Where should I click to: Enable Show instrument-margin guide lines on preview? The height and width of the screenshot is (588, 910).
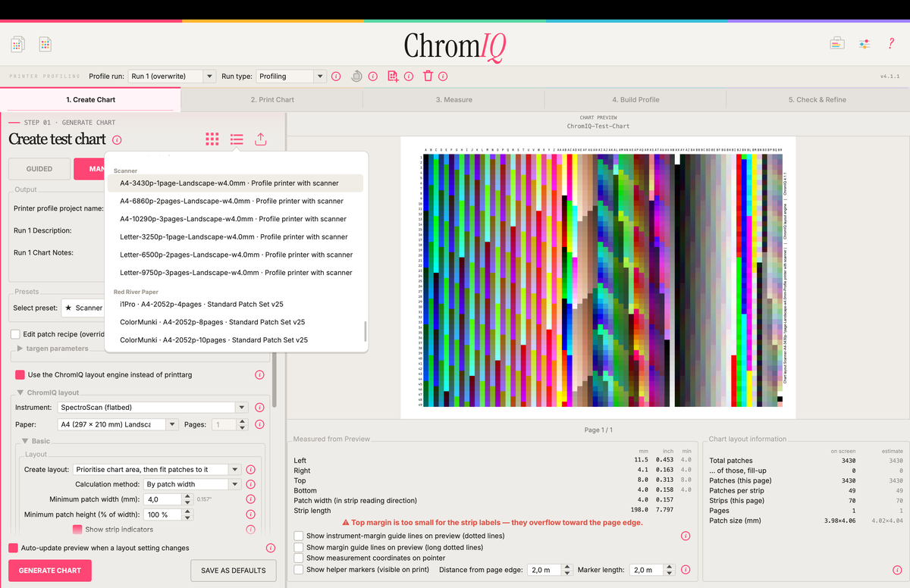click(299, 536)
